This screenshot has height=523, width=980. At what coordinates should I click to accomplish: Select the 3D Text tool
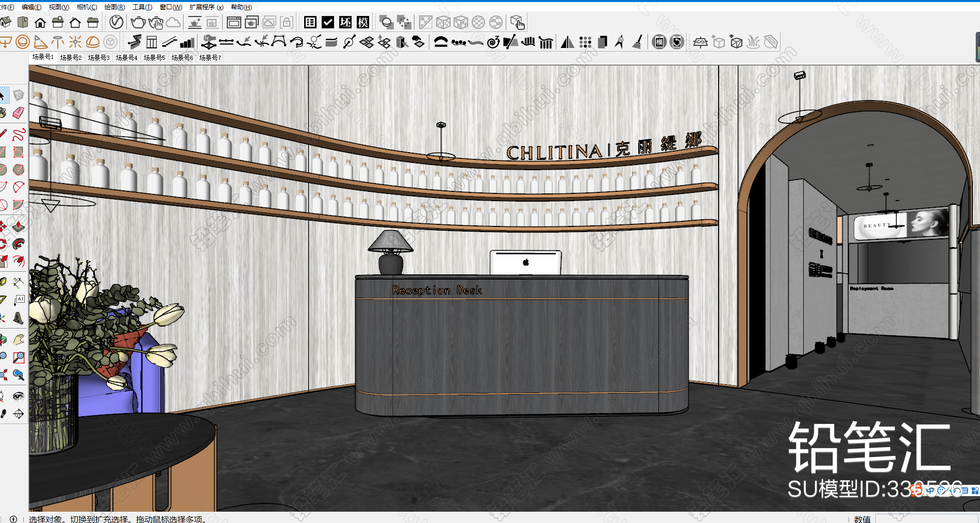point(19,318)
